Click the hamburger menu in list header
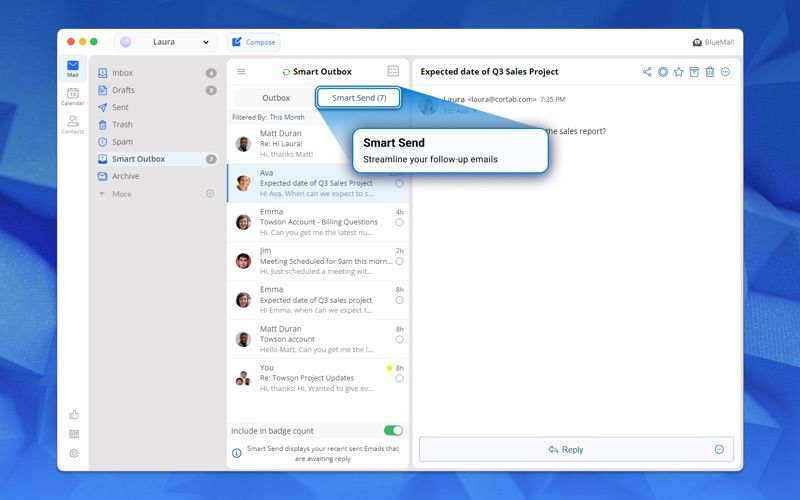The image size is (800, 500). pos(241,71)
